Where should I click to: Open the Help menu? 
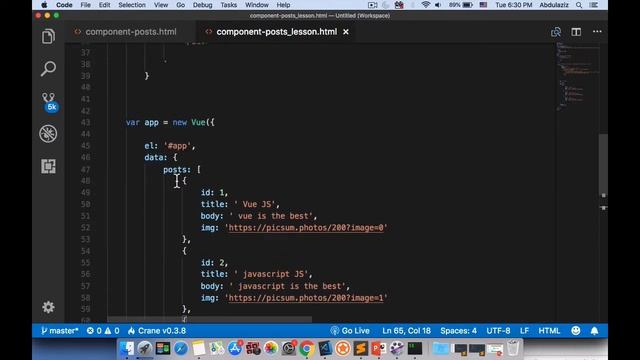coord(283,5)
